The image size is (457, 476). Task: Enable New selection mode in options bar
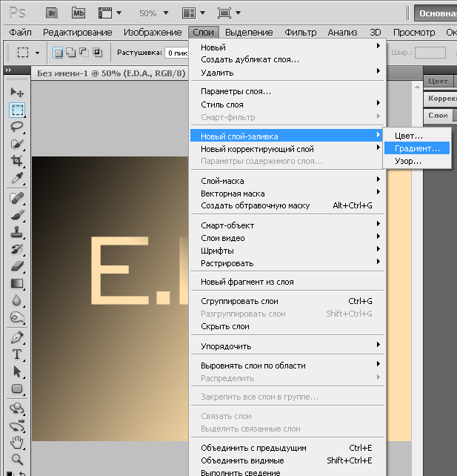[x=58, y=53]
